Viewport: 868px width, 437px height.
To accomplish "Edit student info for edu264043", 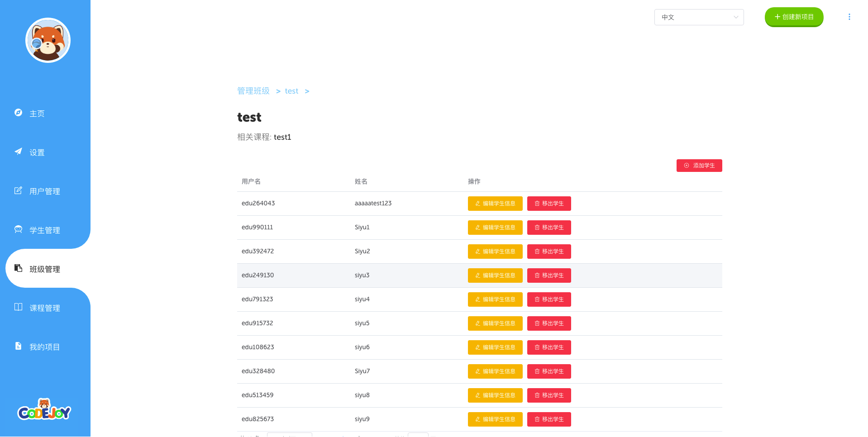I will (495, 204).
